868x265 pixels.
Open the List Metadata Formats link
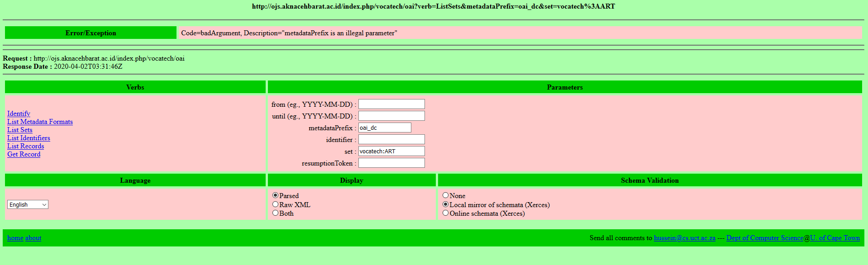40,122
